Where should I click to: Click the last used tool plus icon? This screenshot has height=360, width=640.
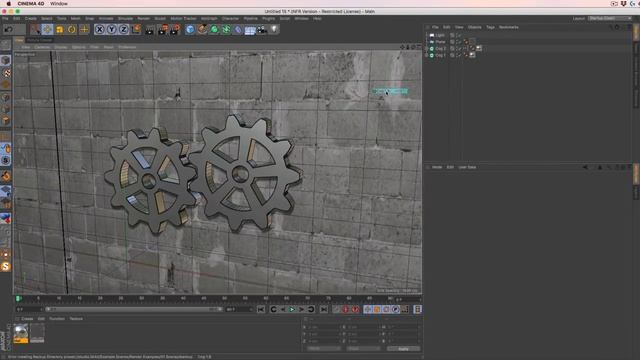point(84,29)
